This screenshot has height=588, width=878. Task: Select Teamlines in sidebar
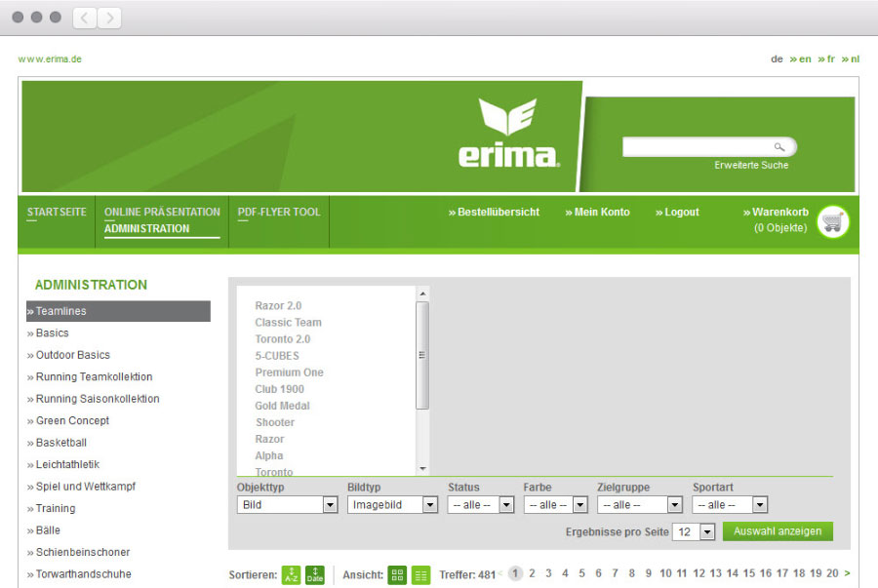coord(118,311)
